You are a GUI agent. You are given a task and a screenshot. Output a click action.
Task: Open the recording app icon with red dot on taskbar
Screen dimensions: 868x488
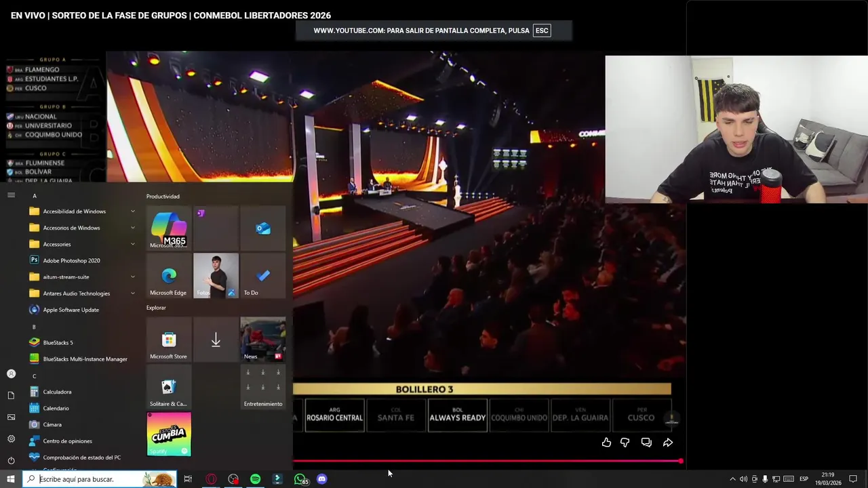pos(233,479)
